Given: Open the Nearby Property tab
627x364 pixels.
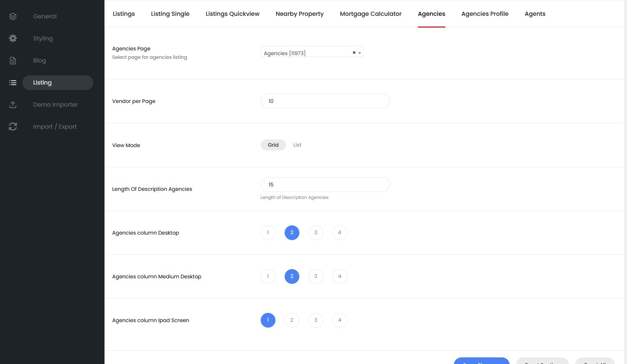Looking at the screenshot, I should (x=300, y=14).
